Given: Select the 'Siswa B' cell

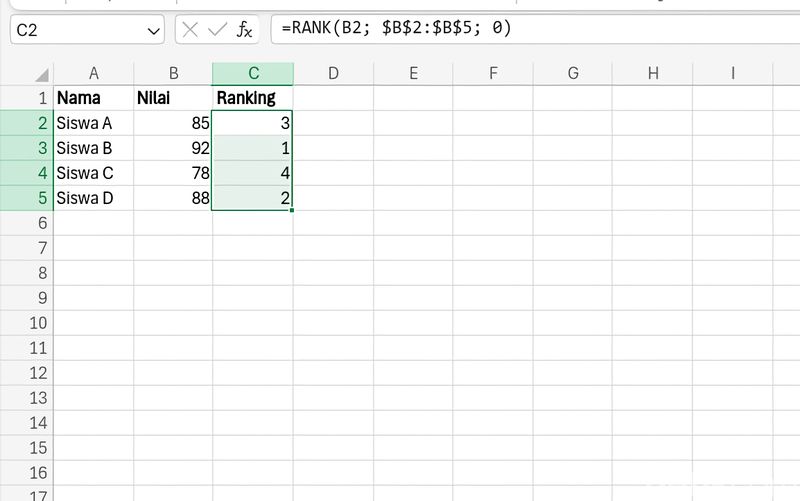Looking at the screenshot, I should 93,148.
